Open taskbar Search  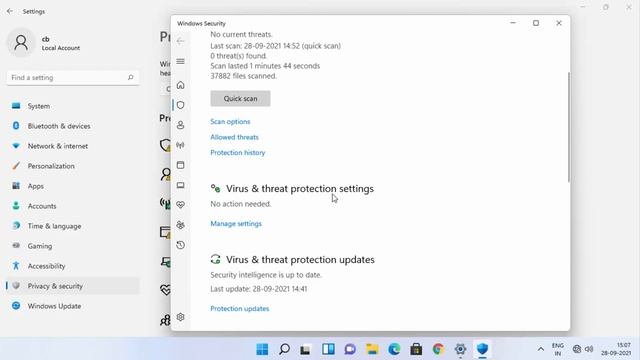(x=284, y=349)
